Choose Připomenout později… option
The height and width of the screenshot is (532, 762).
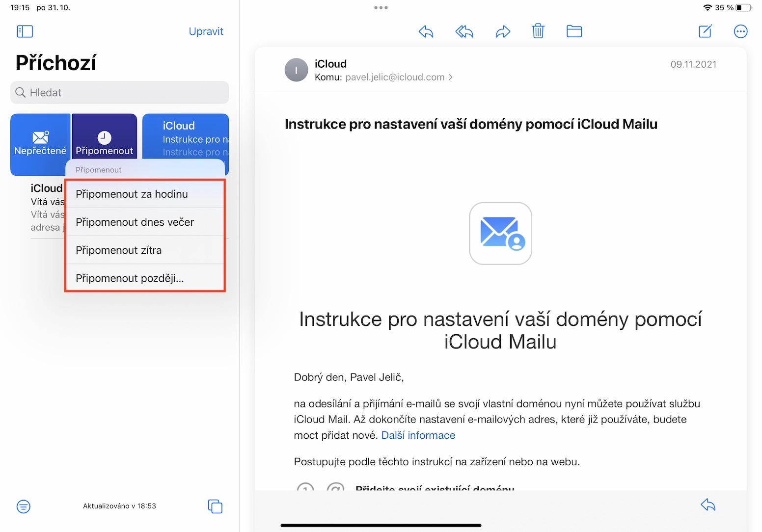pos(145,278)
